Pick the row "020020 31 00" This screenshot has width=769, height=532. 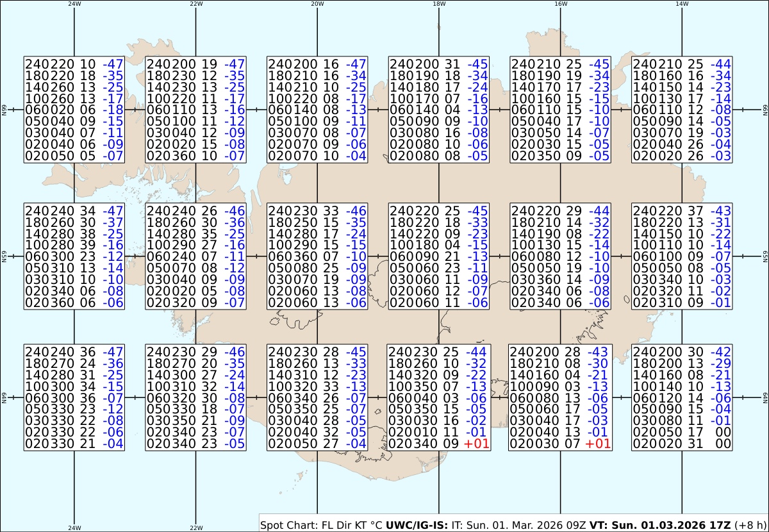tap(682, 444)
